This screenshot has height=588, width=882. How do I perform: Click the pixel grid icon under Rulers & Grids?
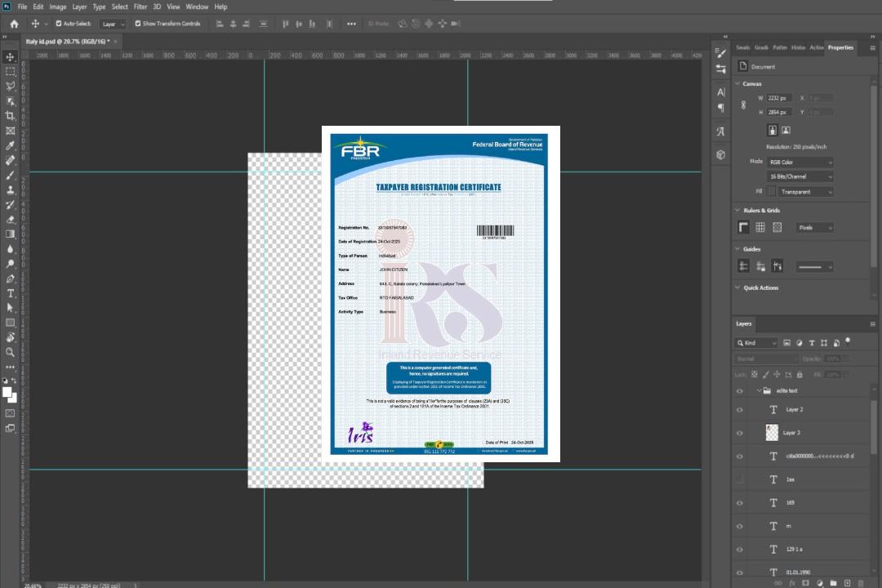[x=777, y=228]
